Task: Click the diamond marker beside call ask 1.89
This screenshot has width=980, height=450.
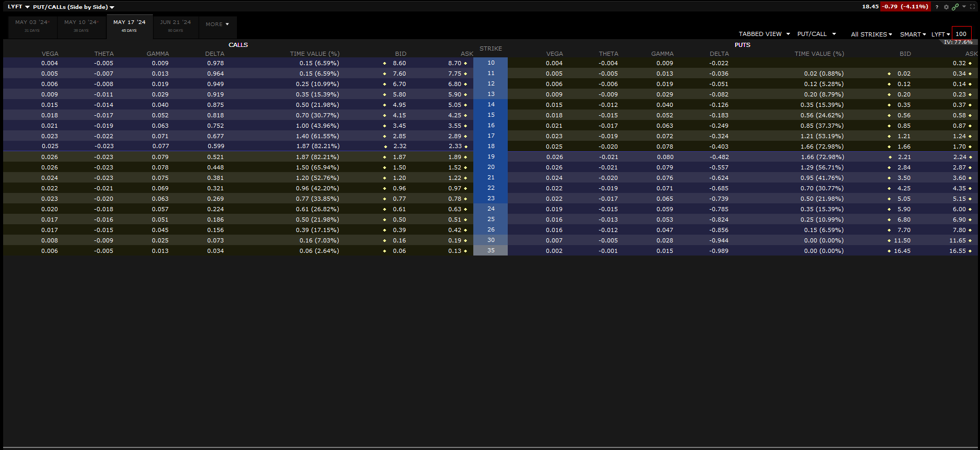Action: (x=465, y=157)
